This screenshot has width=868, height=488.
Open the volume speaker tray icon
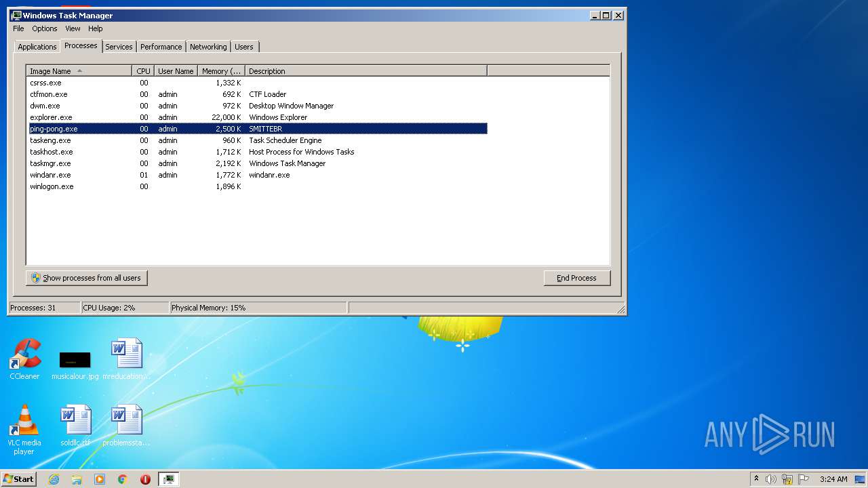tap(771, 479)
